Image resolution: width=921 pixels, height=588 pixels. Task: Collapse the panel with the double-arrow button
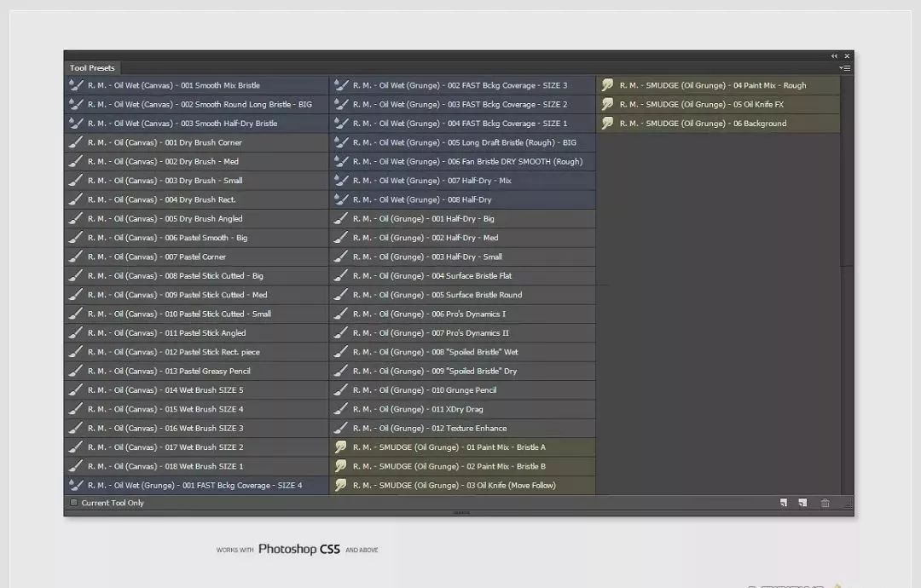pyautogui.click(x=834, y=56)
